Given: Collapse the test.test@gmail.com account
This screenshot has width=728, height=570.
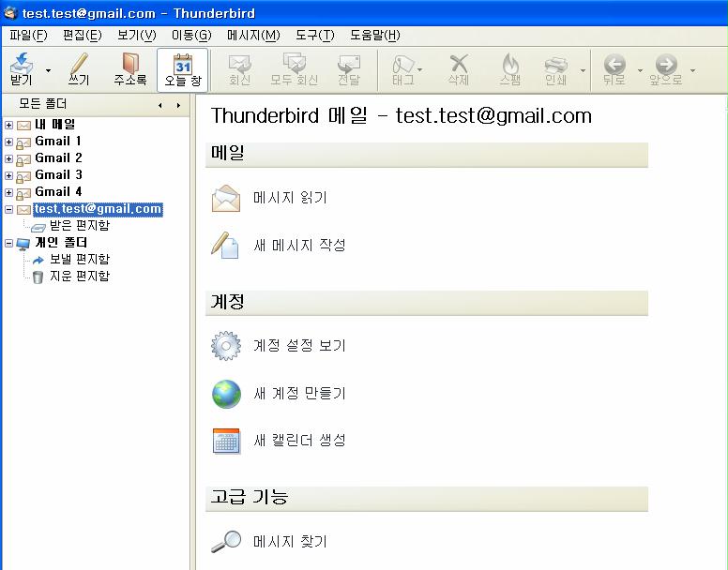Looking at the screenshot, I should (8, 209).
